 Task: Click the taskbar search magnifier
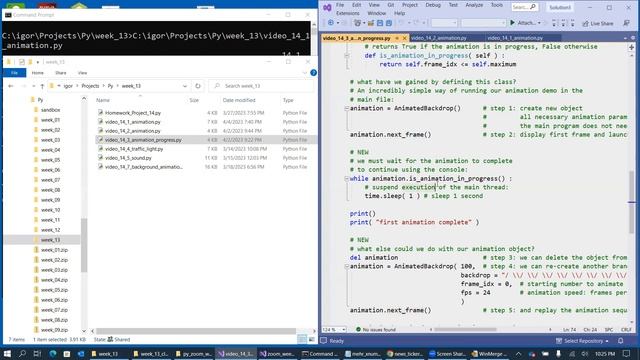(x=22, y=353)
